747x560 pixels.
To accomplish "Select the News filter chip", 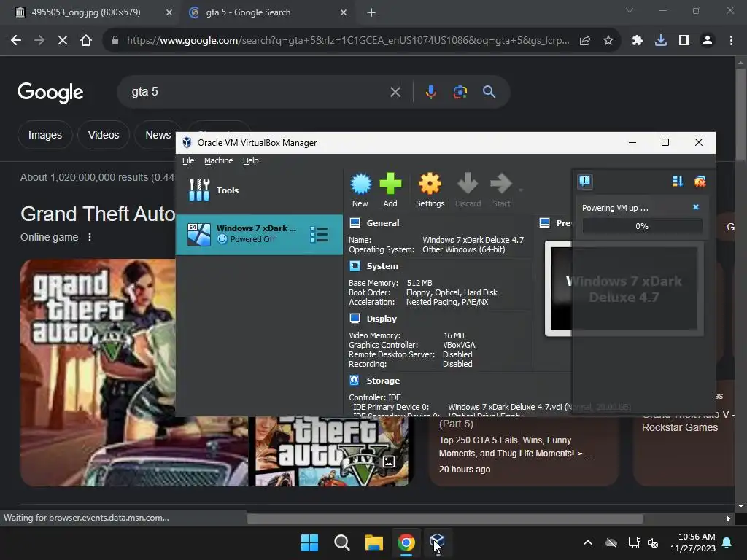I will (x=158, y=135).
